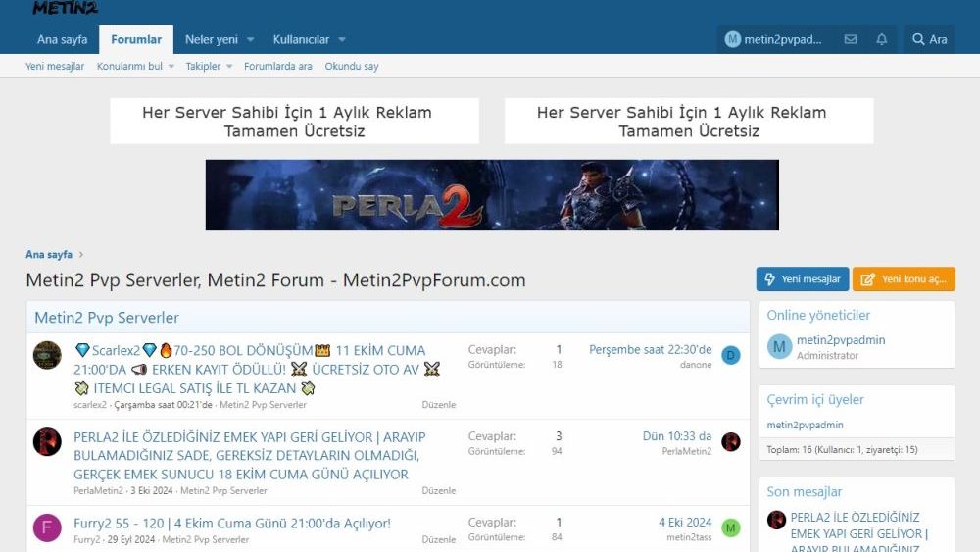Click the scarlex2 avatar on Scarlex2 thread
980x552 pixels.
click(x=47, y=355)
